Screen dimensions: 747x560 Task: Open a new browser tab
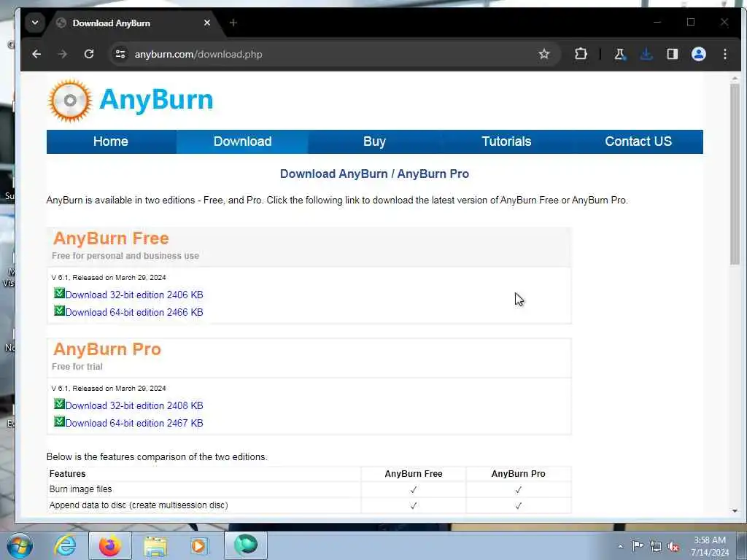[233, 23]
